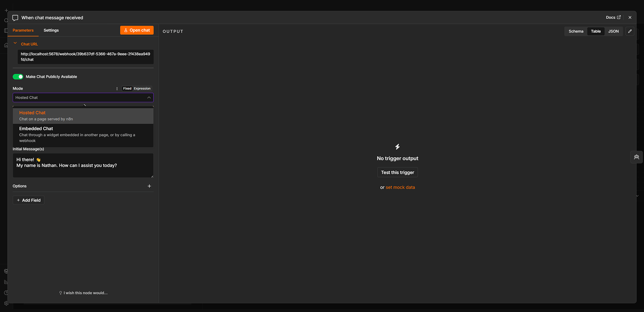
Task: Collapse the Chat URL section
Action: tap(15, 43)
